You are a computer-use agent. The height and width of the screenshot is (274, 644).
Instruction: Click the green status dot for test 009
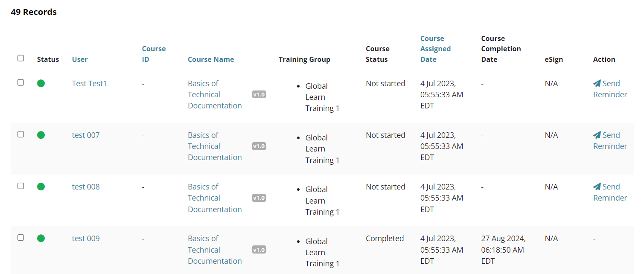coord(41,238)
